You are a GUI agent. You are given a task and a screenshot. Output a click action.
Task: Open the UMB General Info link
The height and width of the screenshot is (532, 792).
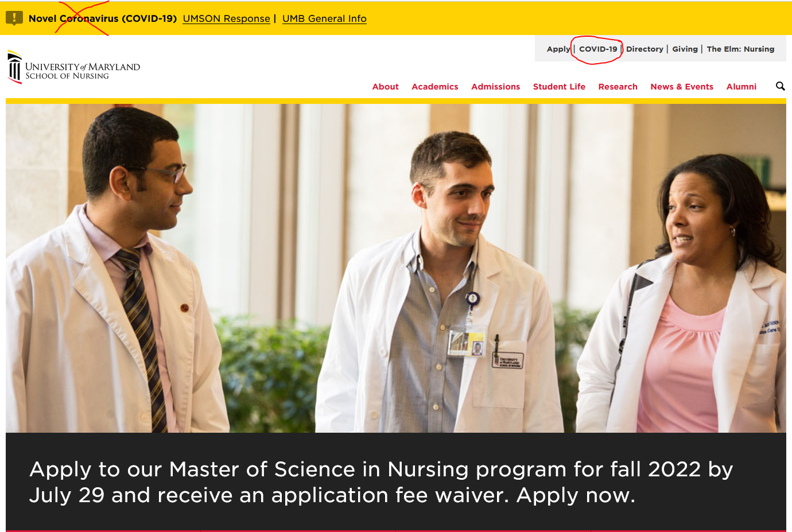324,18
